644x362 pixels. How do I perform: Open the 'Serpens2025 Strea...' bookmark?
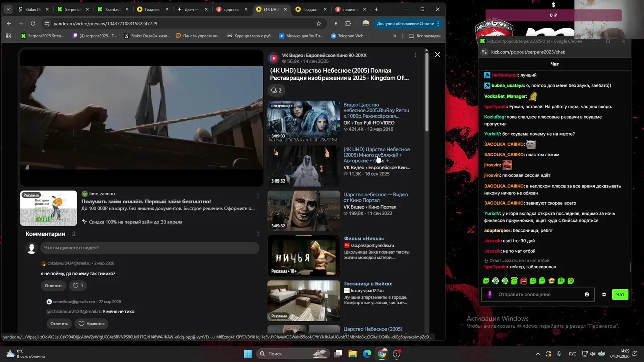(x=42, y=36)
